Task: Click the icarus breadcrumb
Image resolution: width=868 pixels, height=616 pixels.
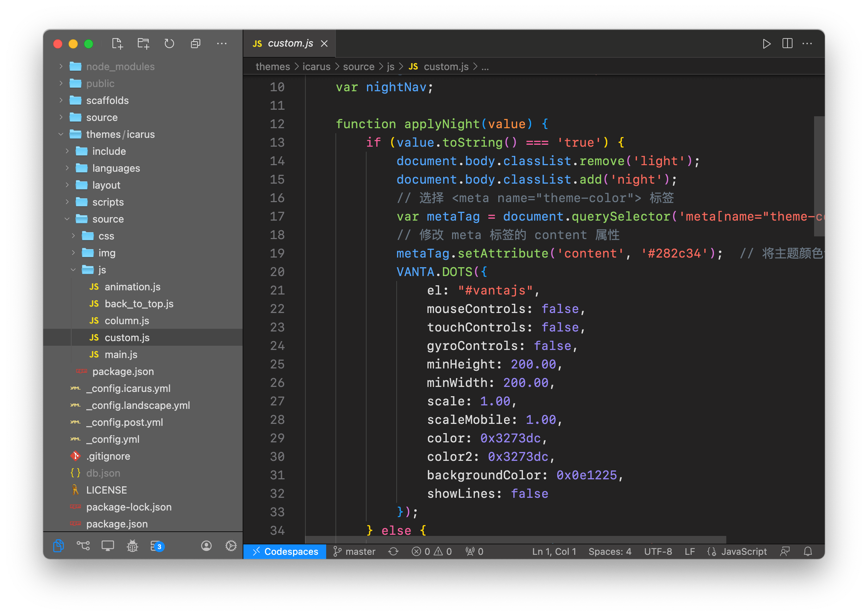Action: [x=316, y=67]
